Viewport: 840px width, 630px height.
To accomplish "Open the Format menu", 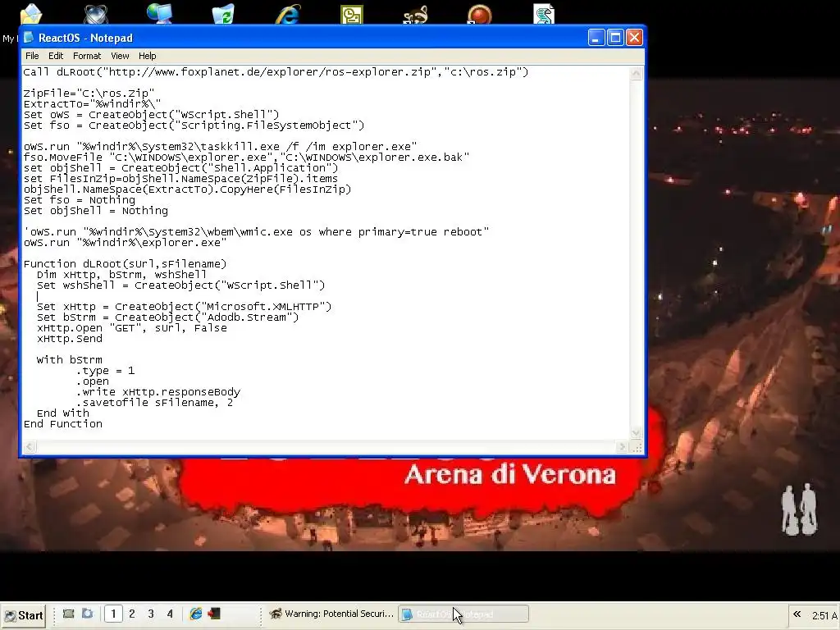I will (x=87, y=56).
